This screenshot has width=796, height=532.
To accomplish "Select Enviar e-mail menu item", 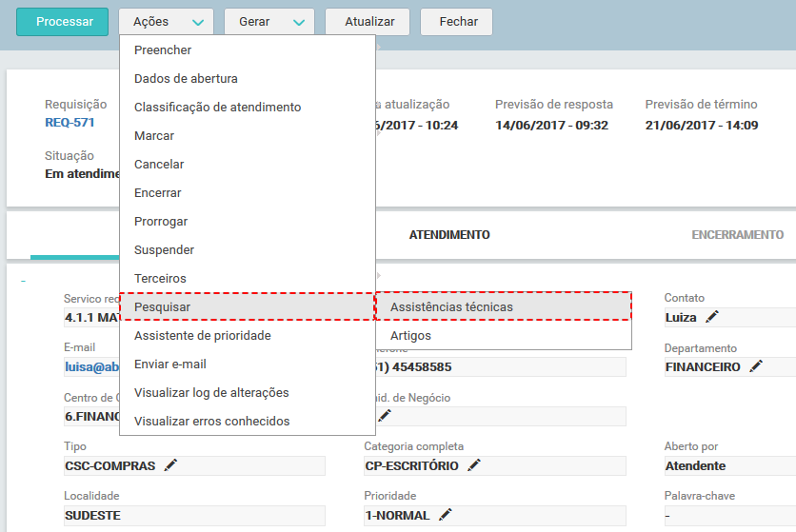I will 248,364.
